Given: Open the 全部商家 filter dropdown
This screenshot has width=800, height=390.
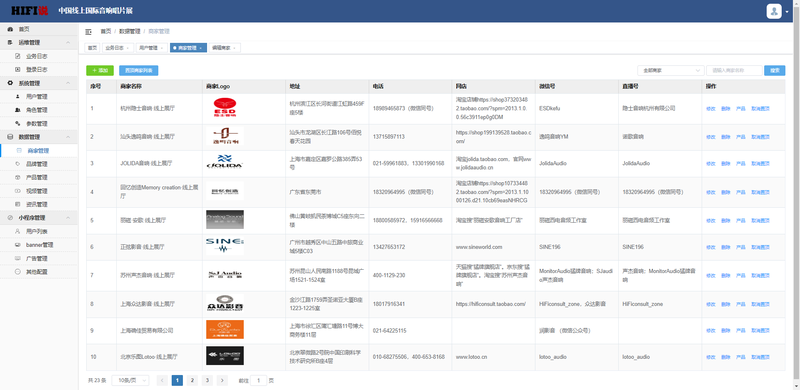Looking at the screenshot, I should point(670,70).
